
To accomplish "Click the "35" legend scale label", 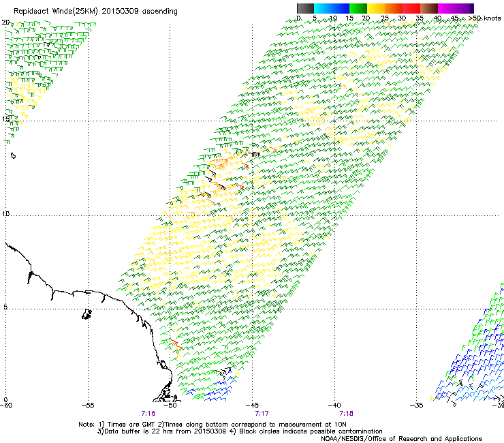I will click(x=420, y=18).
